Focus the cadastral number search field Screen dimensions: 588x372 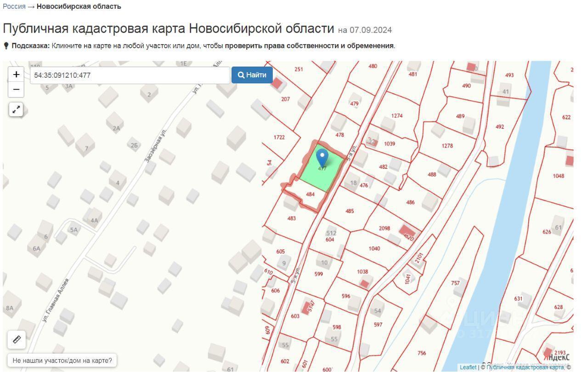pyautogui.click(x=130, y=75)
